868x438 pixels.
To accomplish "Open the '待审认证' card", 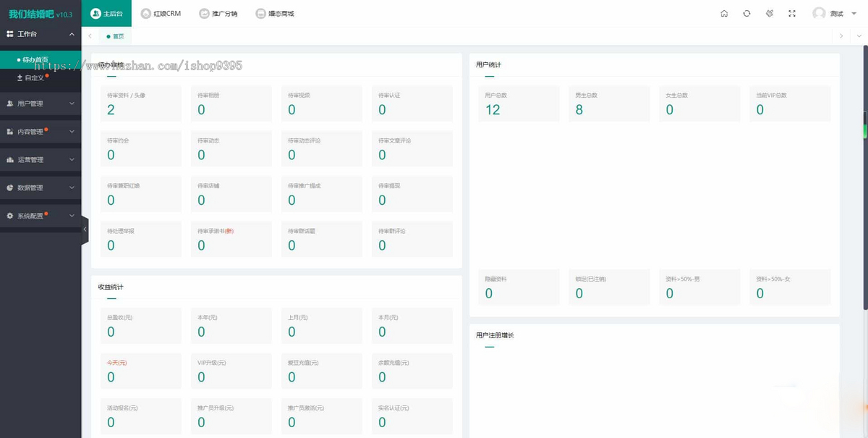I will 412,104.
